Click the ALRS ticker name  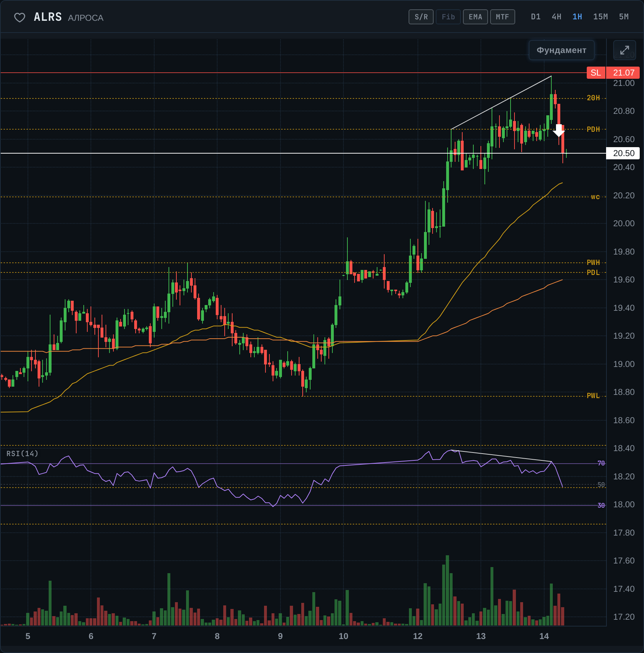(48, 17)
